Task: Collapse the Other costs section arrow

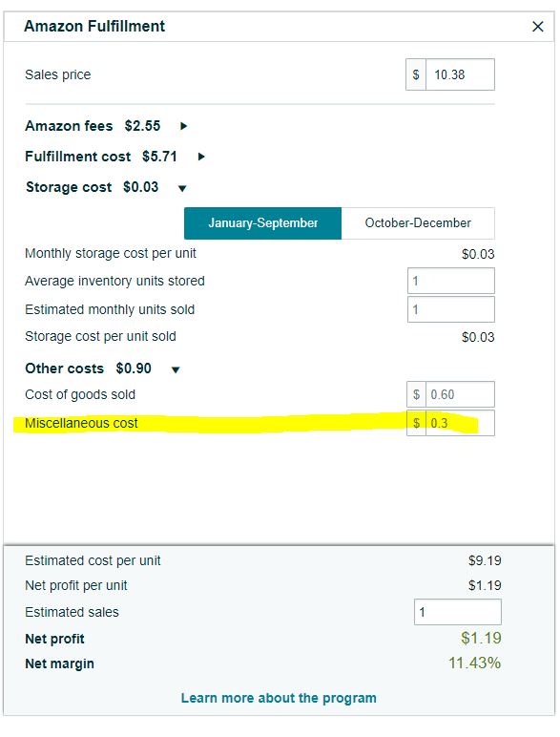Action: coord(176,369)
